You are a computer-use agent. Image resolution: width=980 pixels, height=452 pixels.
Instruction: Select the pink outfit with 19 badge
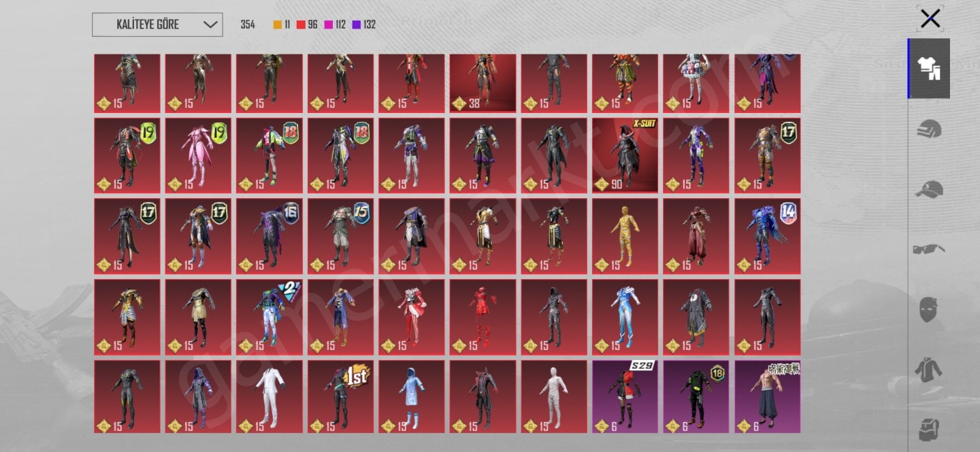198,155
